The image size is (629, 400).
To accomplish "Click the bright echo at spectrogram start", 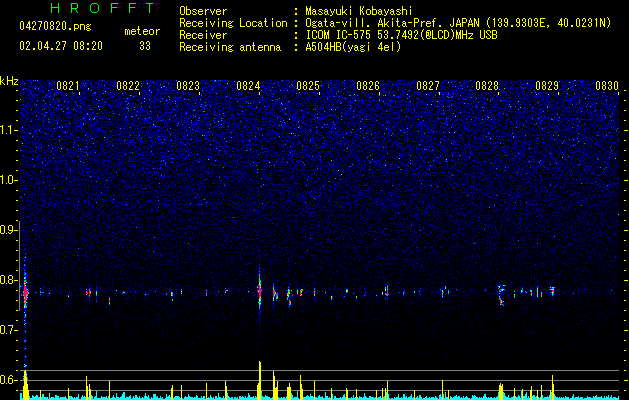I will [x=25, y=292].
